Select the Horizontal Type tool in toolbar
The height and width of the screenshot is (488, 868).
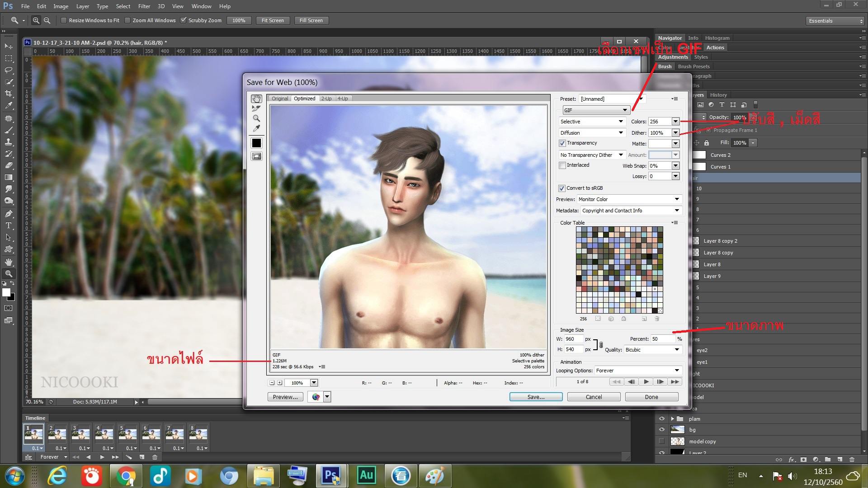[x=9, y=225]
